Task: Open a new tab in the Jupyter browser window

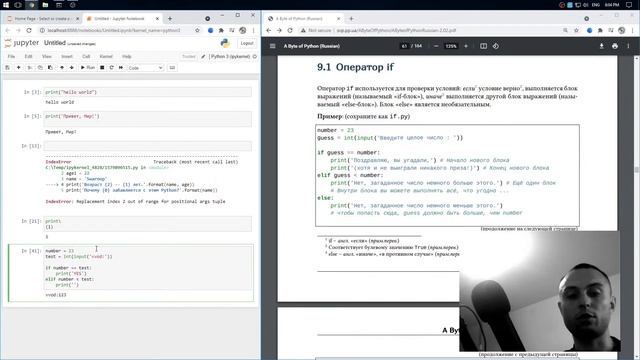Action: click(170, 19)
